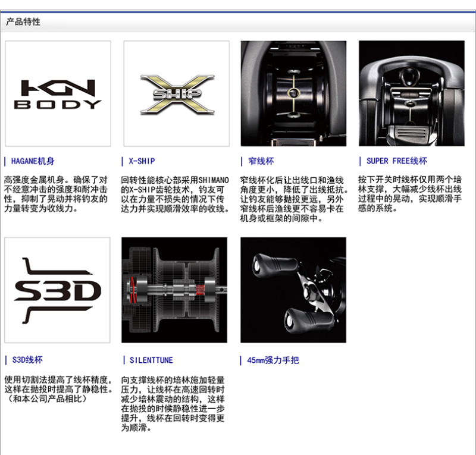Click the 窄线杯 feature heading
This screenshot has height=455, width=476.
(x=259, y=161)
